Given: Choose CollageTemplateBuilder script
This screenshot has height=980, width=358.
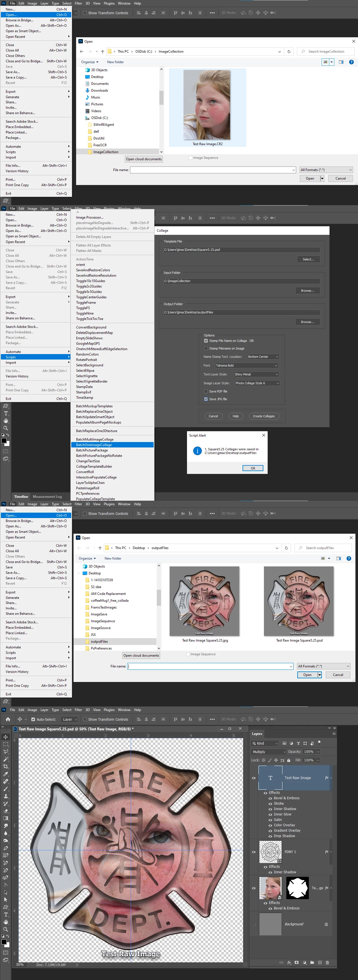Looking at the screenshot, I should (112, 467).
